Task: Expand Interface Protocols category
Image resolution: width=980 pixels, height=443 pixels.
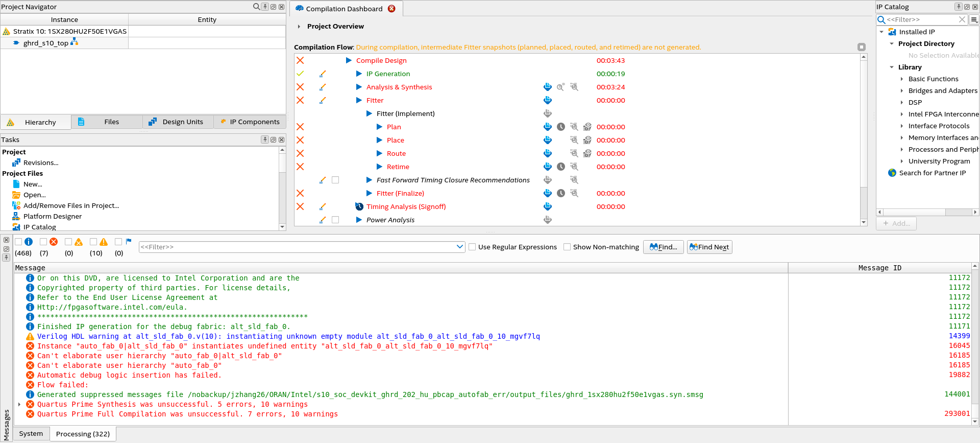Action: [902, 126]
